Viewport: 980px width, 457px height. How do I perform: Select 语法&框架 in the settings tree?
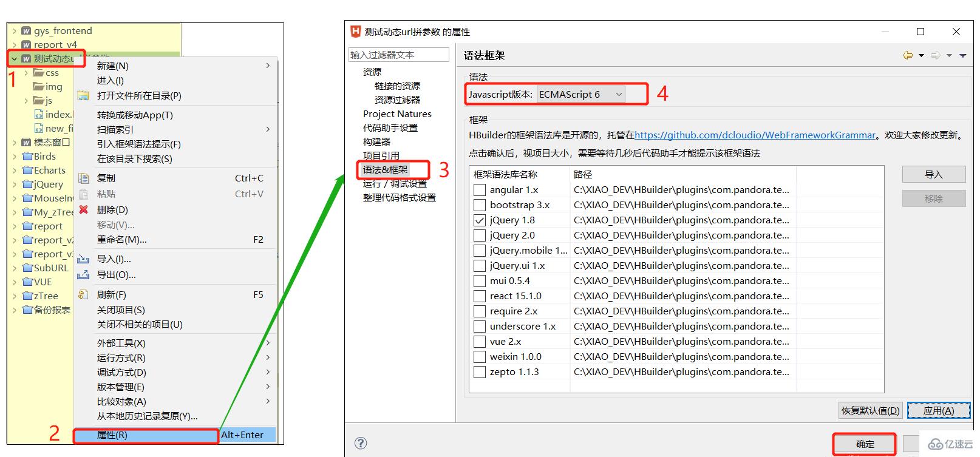[386, 169]
